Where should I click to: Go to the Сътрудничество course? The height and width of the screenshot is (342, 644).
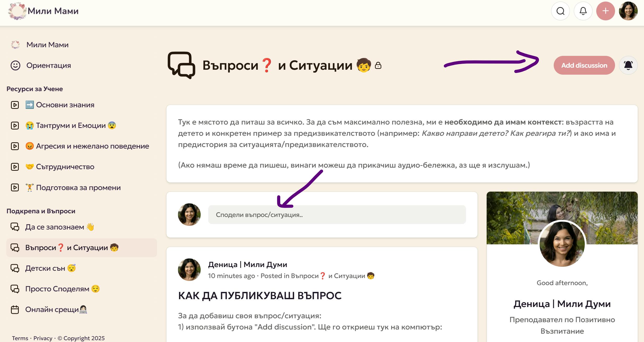click(65, 167)
